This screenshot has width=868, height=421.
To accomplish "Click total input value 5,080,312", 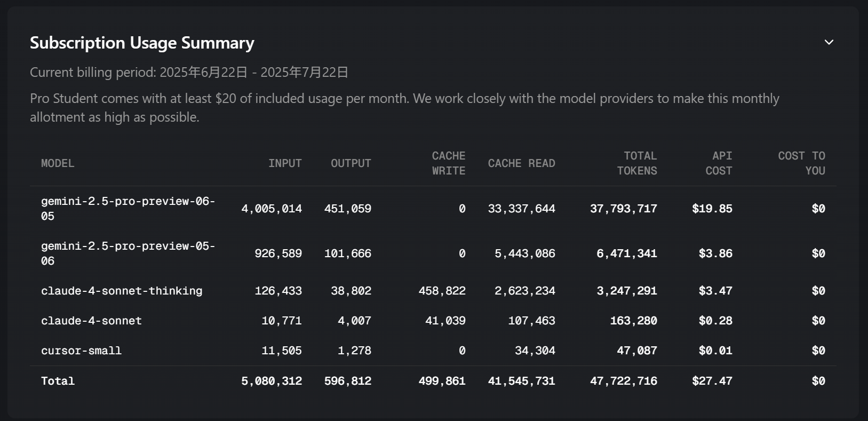I will 272,381.
